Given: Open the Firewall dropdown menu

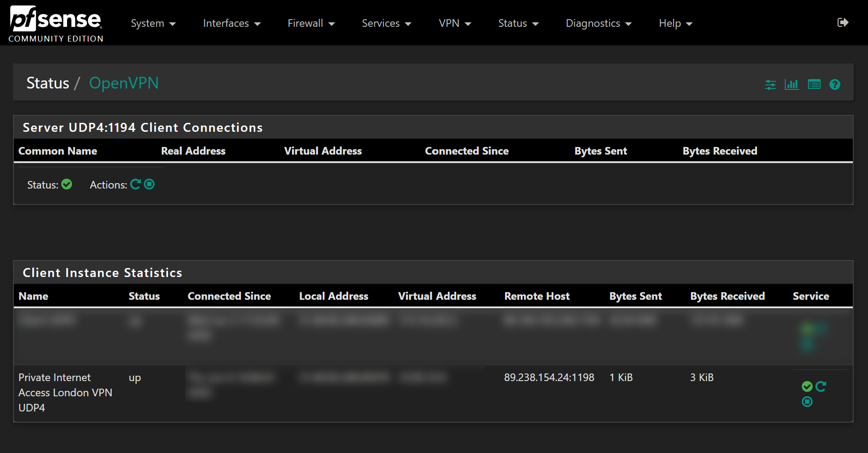Looking at the screenshot, I should [311, 23].
